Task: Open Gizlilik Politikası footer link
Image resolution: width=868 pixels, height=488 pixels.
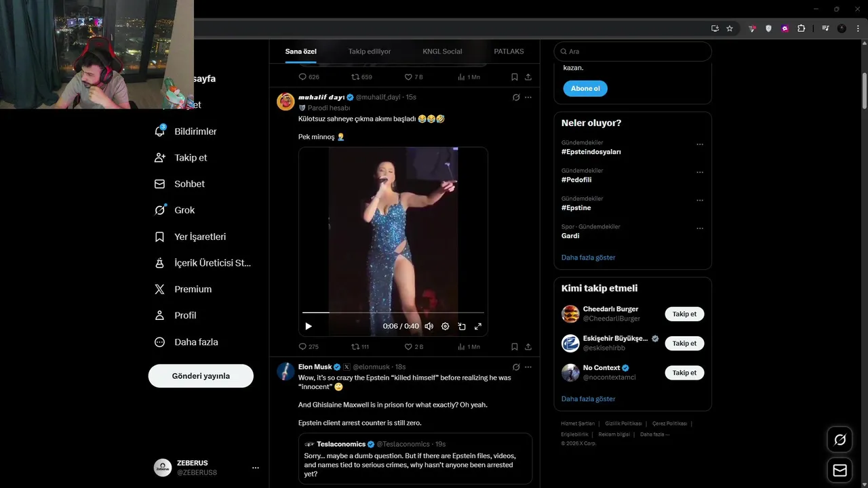Action: pyautogui.click(x=623, y=424)
